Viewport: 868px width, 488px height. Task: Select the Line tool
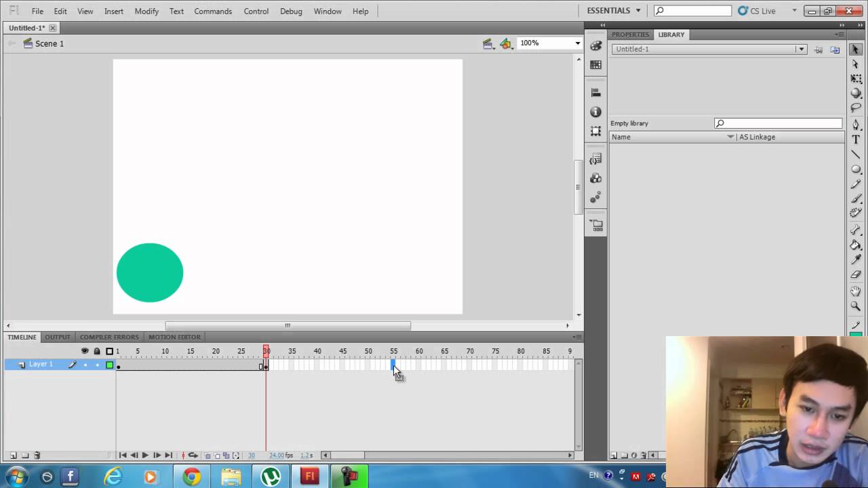click(856, 155)
